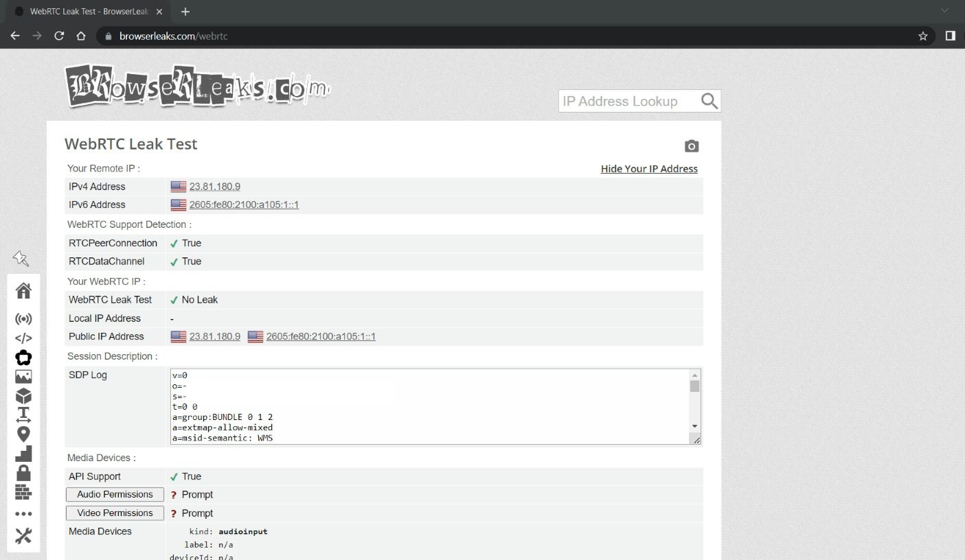Click the a=group:BUNDLE 0 1 2 line
This screenshot has height=560, width=965.
click(223, 417)
